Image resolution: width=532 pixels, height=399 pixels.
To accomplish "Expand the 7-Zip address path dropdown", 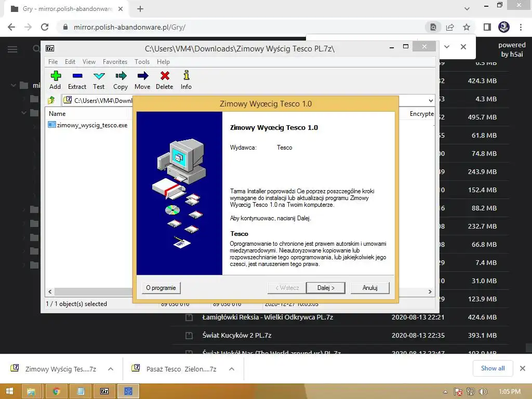I will coord(431,100).
